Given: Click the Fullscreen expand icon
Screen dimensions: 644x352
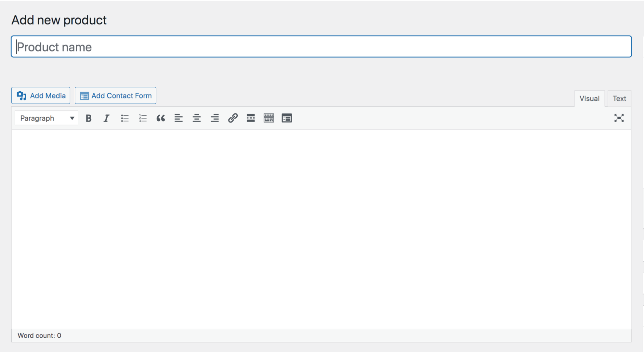Looking at the screenshot, I should [x=619, y=118].
